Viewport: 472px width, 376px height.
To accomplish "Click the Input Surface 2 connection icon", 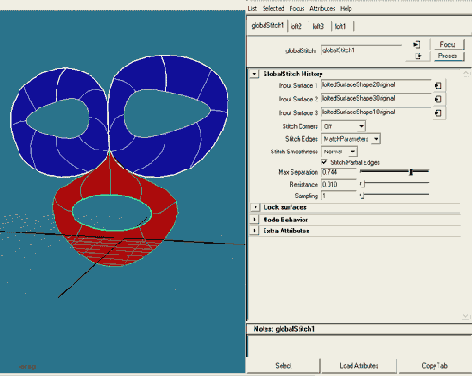I will [x=438, y=99].
